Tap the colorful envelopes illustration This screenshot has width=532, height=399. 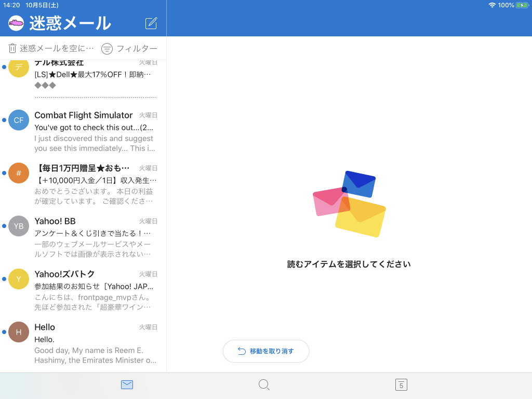pyautogui.click(x=349, y=204)
